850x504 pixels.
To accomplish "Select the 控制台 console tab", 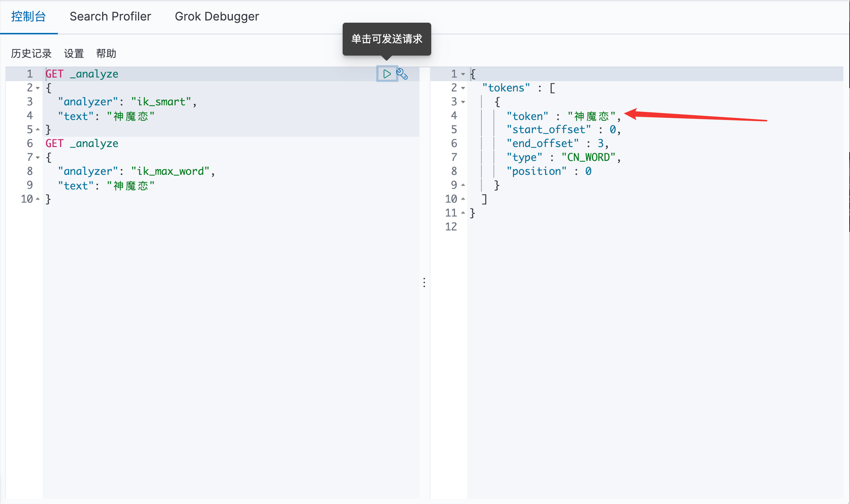I will tap(29, 16).
